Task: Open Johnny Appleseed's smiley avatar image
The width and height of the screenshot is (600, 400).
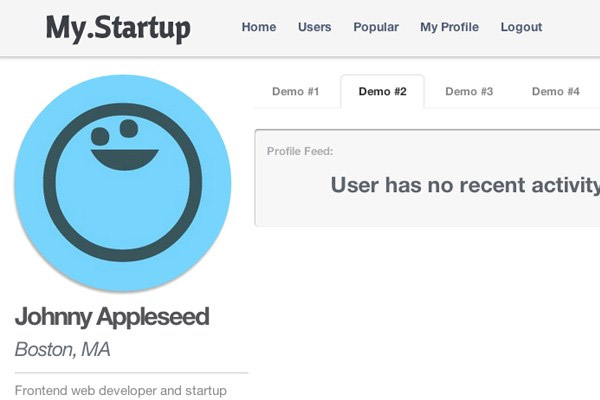Action: tap(123, 183)
